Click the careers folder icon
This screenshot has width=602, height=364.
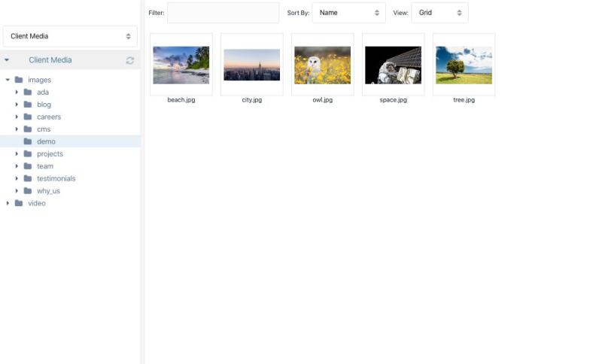(x=28, y=117)
